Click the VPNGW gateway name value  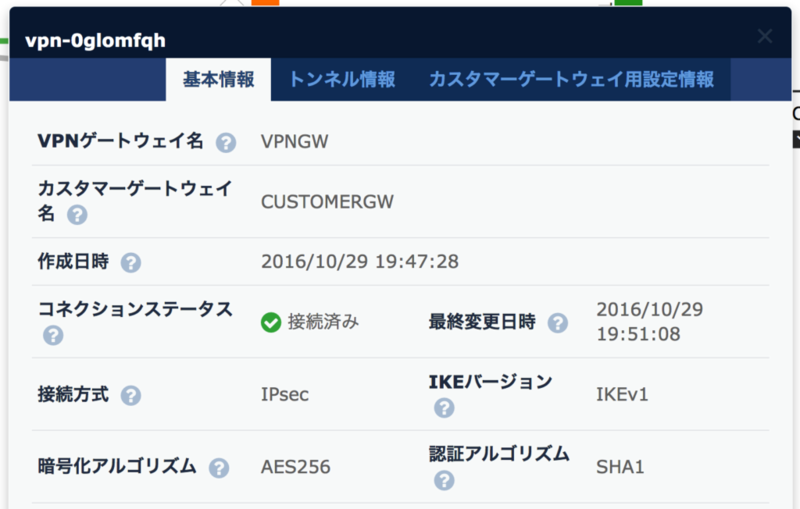pyautogui.click(x=294, y=141)
